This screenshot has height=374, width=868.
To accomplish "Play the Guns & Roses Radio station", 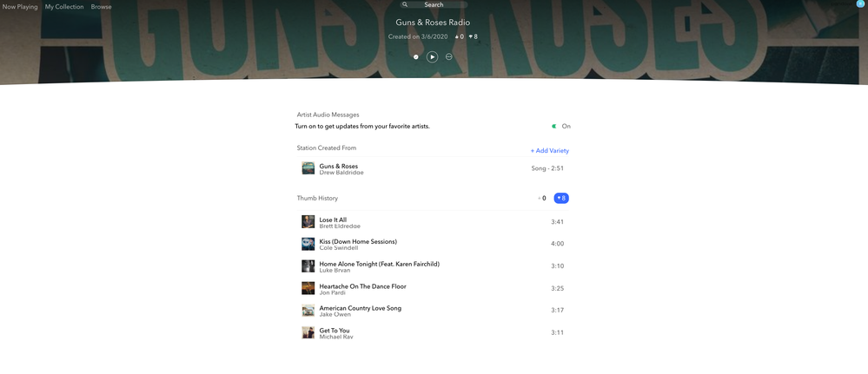I will 432,57.
